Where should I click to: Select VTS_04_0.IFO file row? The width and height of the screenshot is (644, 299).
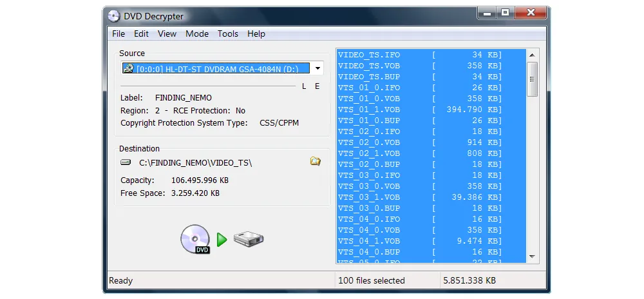(x=431, y=219)
